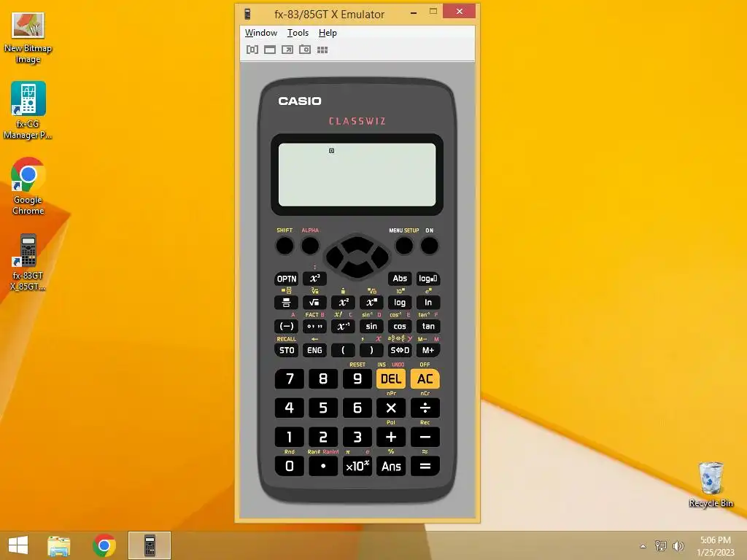The image size is (747, 560).
Task: Tap the minus key
Action: pyautogui.click(x=425, y=437)
